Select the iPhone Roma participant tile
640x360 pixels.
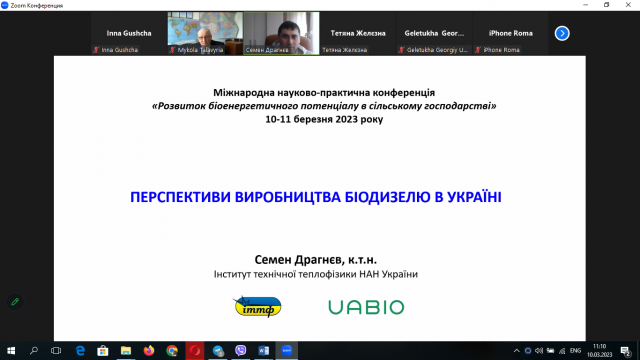tap(511, 33)
